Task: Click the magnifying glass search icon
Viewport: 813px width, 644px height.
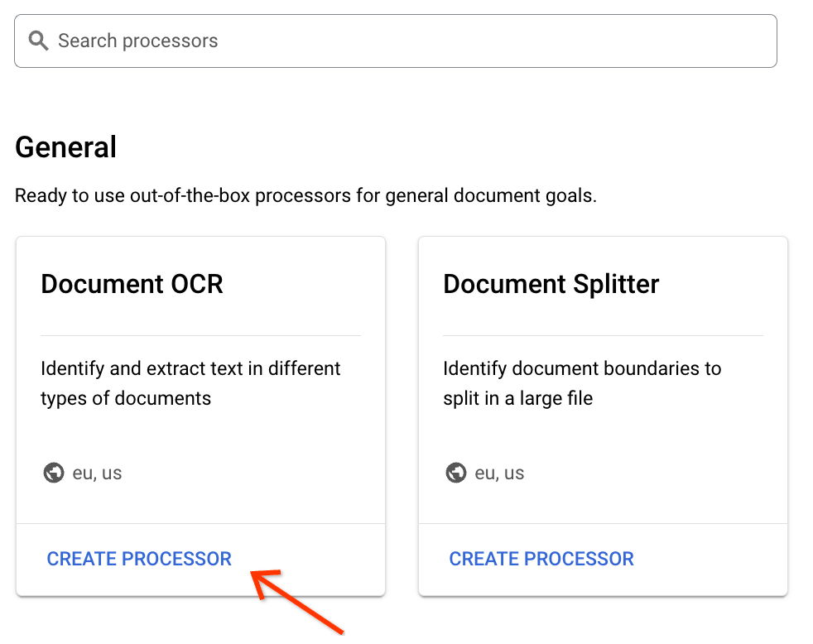Action: [x=38, y=41]
